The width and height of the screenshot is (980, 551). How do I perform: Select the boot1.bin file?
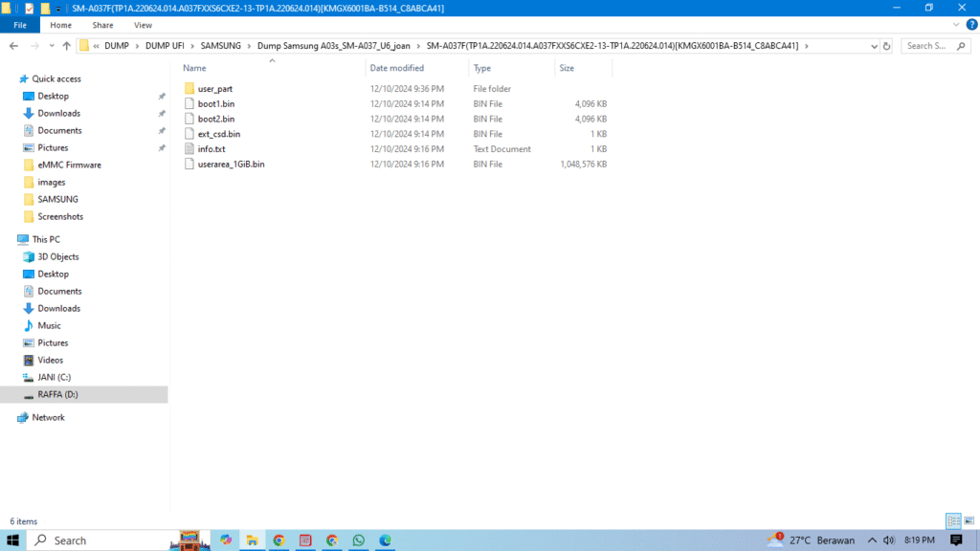216,103
